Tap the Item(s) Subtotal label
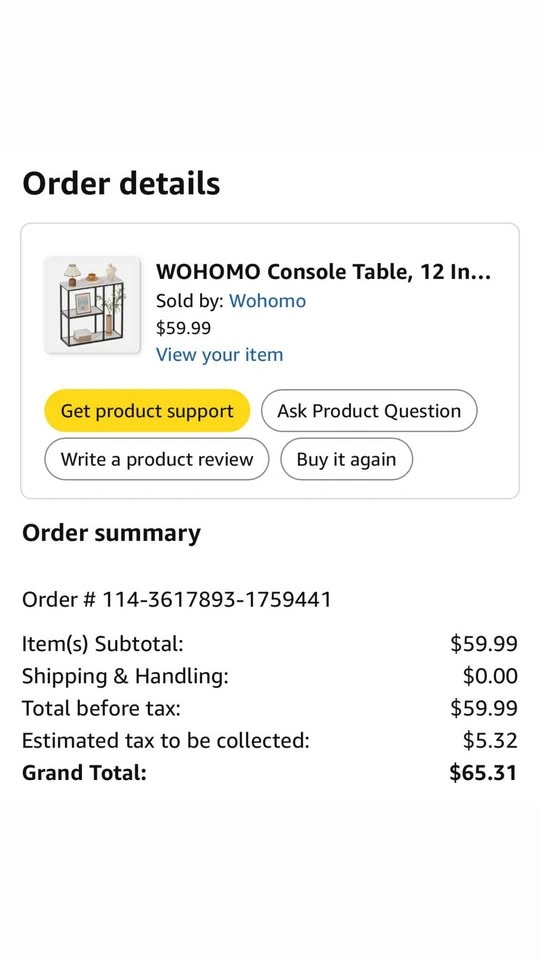The image size is (540, 960). pyautogui.click(x=103, y=643)
